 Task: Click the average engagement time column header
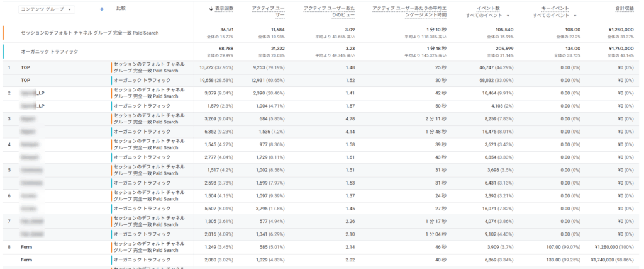coord(409,12)
